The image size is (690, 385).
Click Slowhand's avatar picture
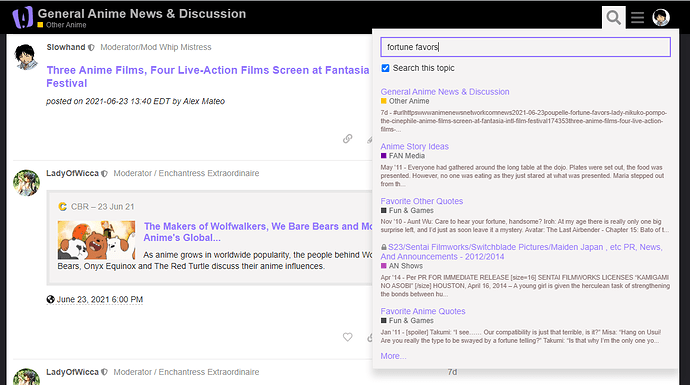26,57
